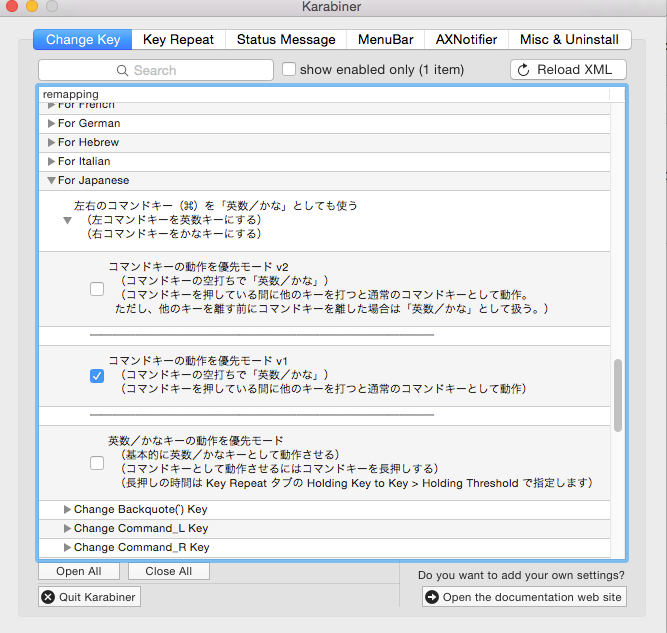667x633 pixels.
Task: Click Quit Karabiner button
Action: [89, 597]
